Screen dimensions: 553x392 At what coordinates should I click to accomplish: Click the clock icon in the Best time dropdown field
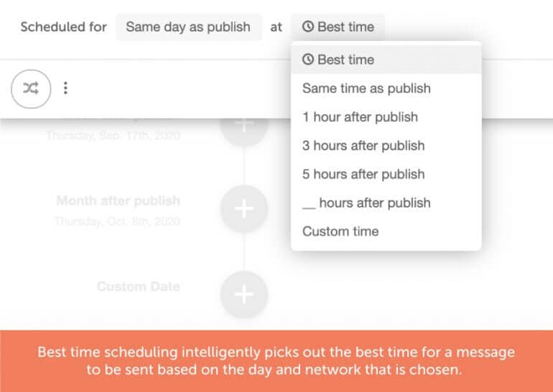pos(308,27)
